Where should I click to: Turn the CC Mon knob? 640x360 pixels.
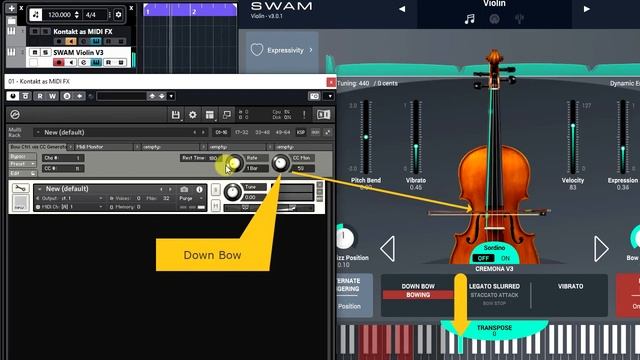[x=280, y=163]
